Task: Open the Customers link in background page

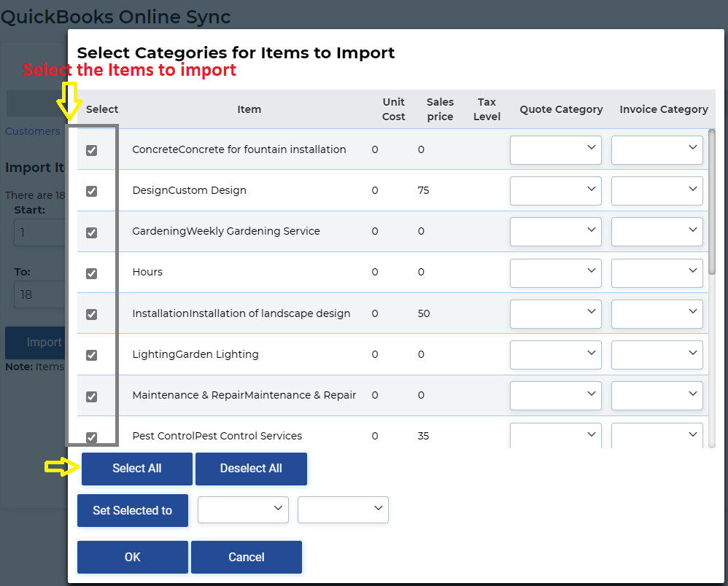Action: tap(33, 131)
